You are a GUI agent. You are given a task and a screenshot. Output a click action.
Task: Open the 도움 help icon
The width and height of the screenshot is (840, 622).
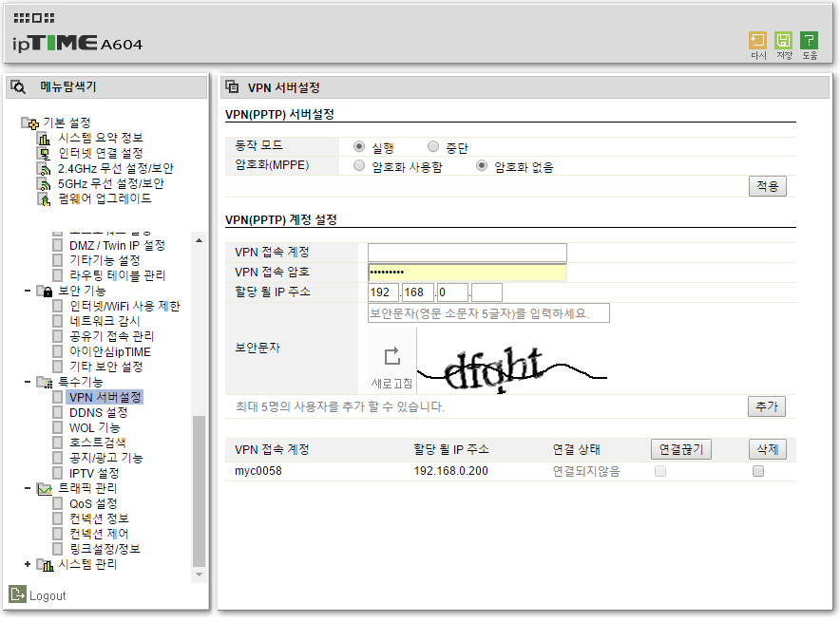[x=809, y=41]
